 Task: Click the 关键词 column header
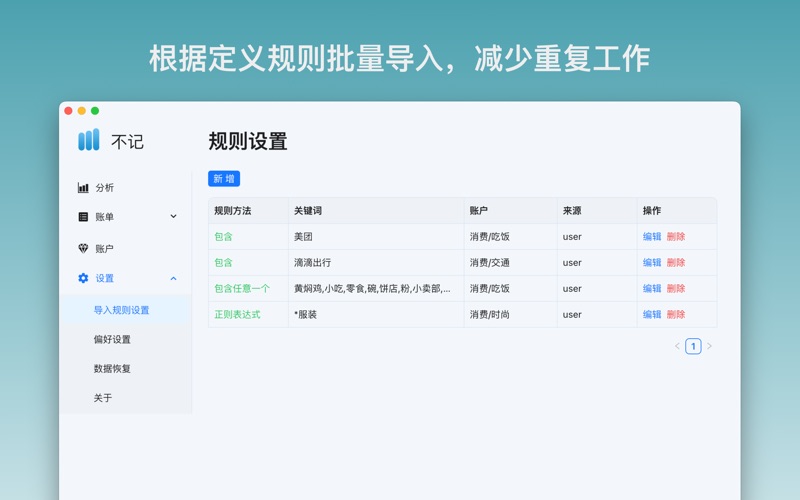coord(308,211)
